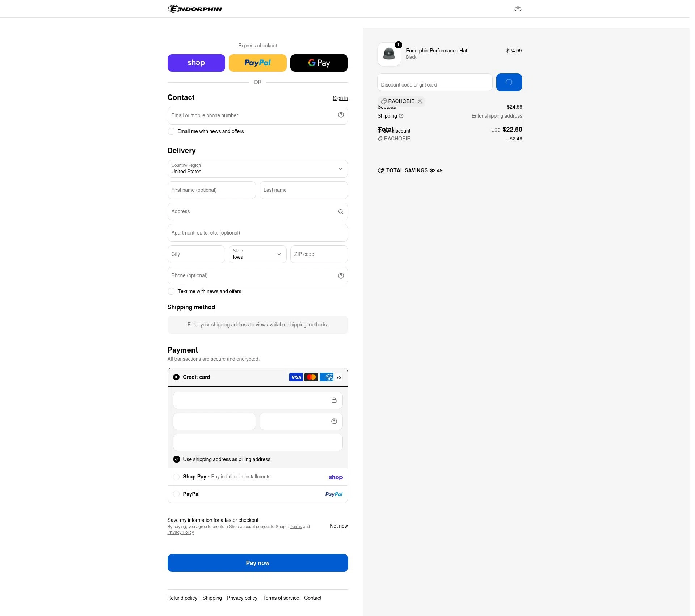Click the help icon in email field
This screenshot has height=616, width=695.
pos(341,115)
